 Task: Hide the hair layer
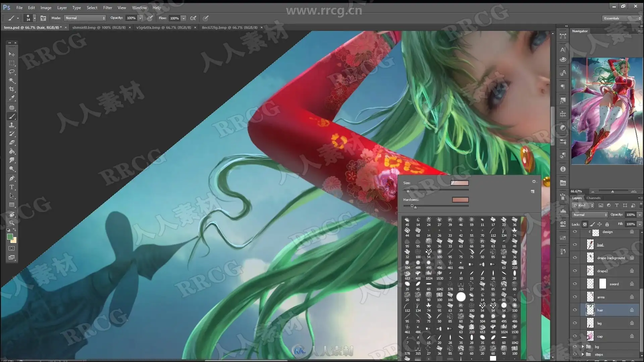575,310
